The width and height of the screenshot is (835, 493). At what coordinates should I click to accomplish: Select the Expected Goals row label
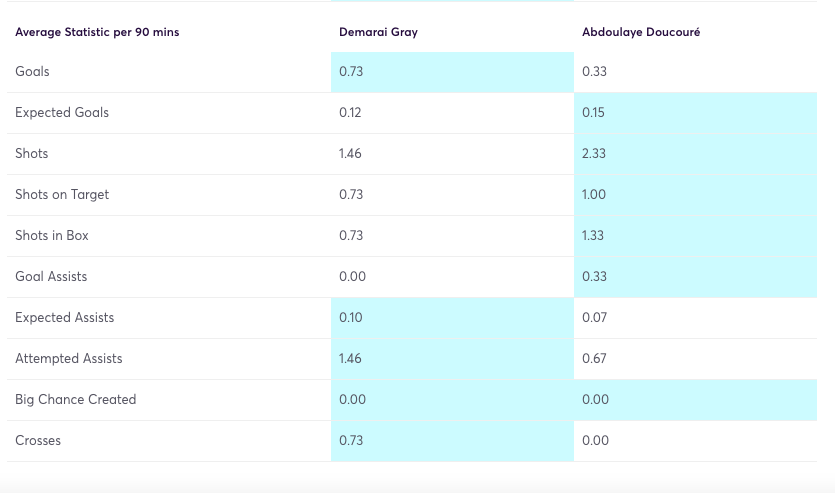coord(62,112)
